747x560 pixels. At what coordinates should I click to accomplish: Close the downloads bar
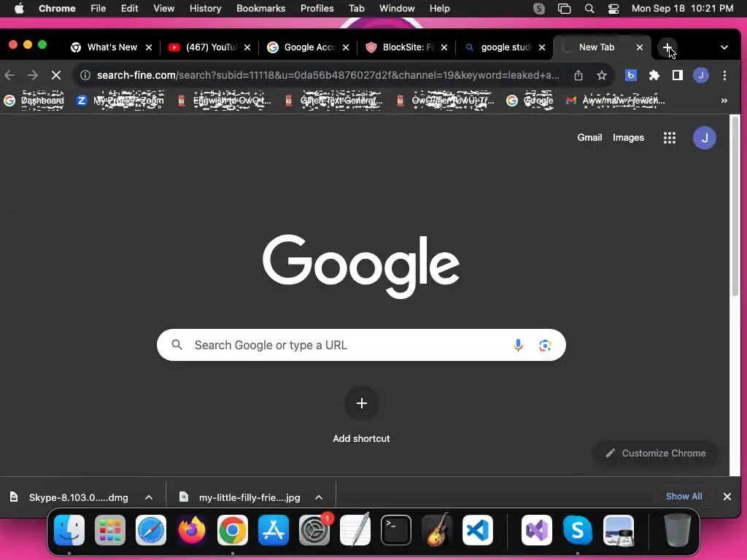[727, 496]
